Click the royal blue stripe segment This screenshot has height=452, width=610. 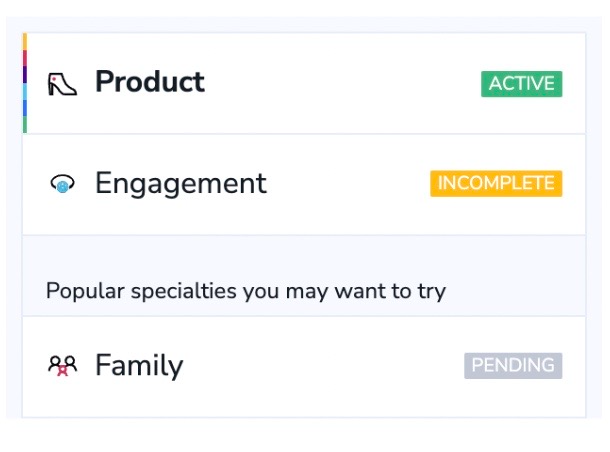24,108
